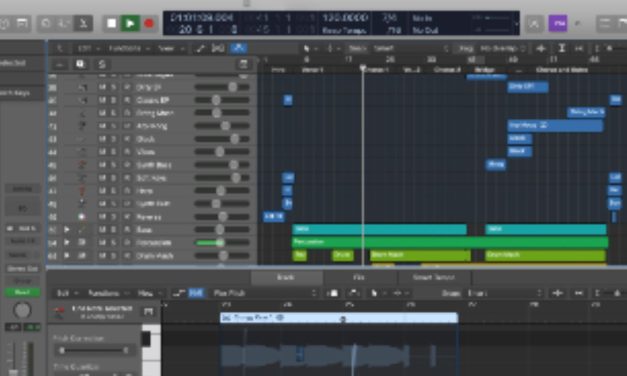The width and height of the screenshot is (627, 376).
Task: Open the editor Snap Smart dropdown
Action: pyautogui.click(x=505, y=293)
